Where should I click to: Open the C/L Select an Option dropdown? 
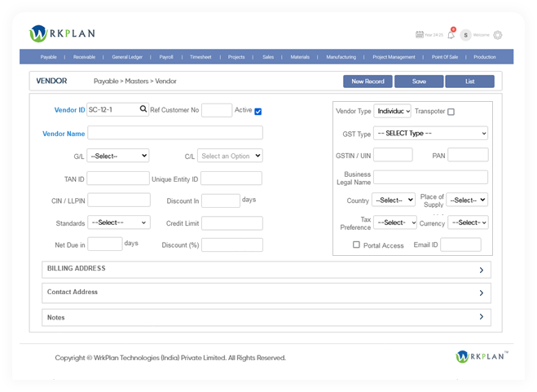[230, 156]
